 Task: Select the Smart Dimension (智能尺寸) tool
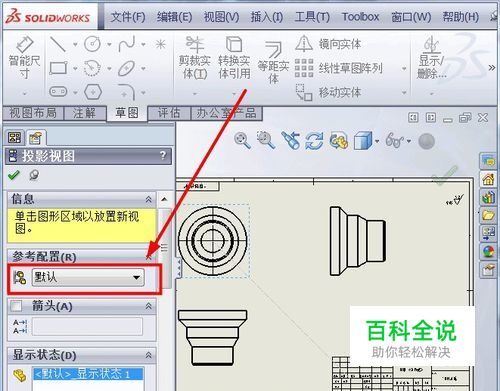click(x=24, y=57)
